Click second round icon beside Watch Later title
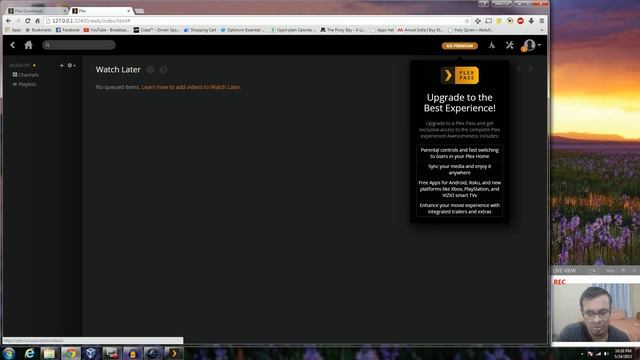Viewport: 640px width, 360px height. tap(164, 70)
